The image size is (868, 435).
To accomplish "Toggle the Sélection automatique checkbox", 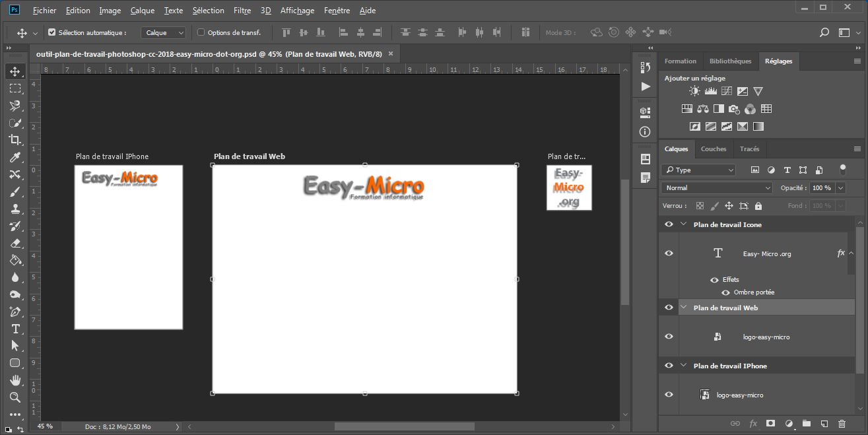I will click(x=52, y=32).
